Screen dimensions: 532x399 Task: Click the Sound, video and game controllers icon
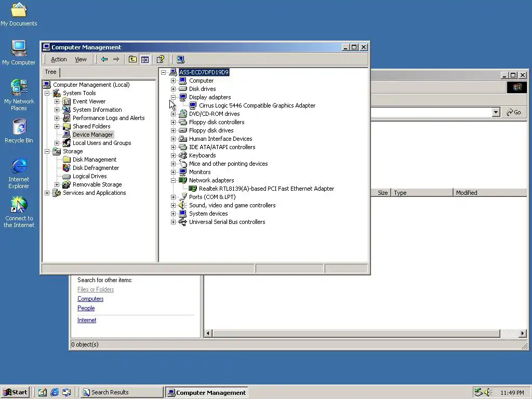183,205
